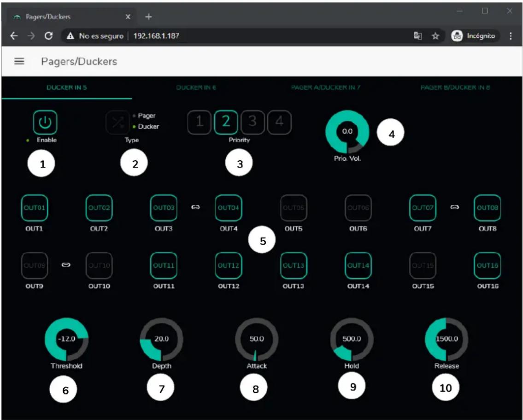Toggle the link between OUT7 and OUT8
The width and height of the screenshot is (523, 420).
coord(455,207)
